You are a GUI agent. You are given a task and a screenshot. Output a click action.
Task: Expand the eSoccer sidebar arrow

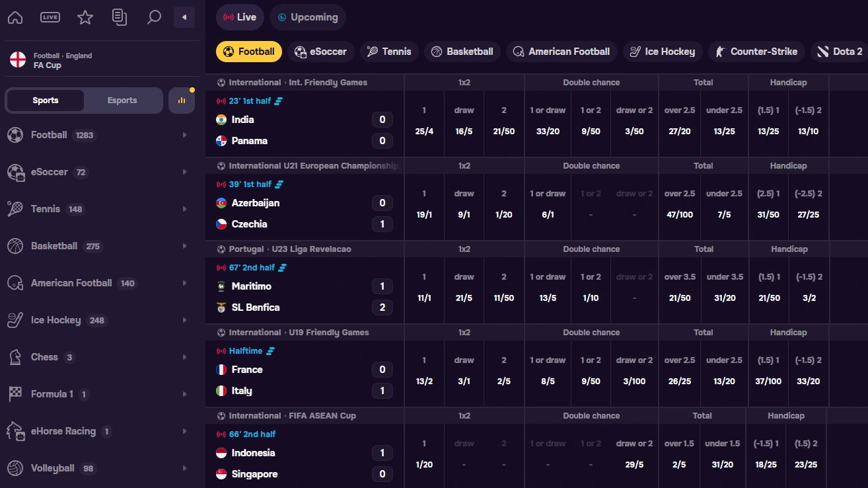click(x=184, y=172)
